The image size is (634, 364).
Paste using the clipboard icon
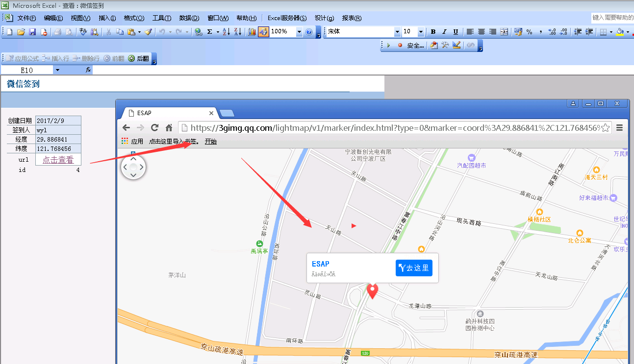[131, 32]
